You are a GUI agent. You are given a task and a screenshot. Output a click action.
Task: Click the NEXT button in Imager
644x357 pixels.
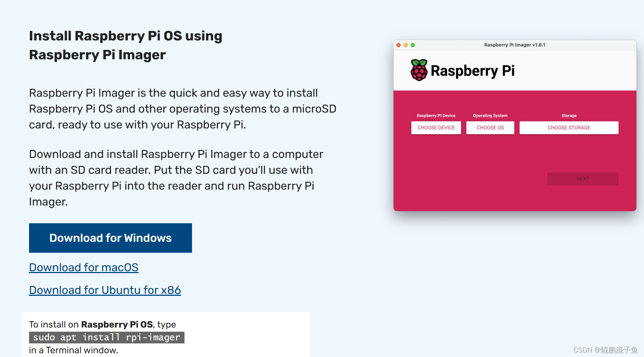click(x=583, y=179)
